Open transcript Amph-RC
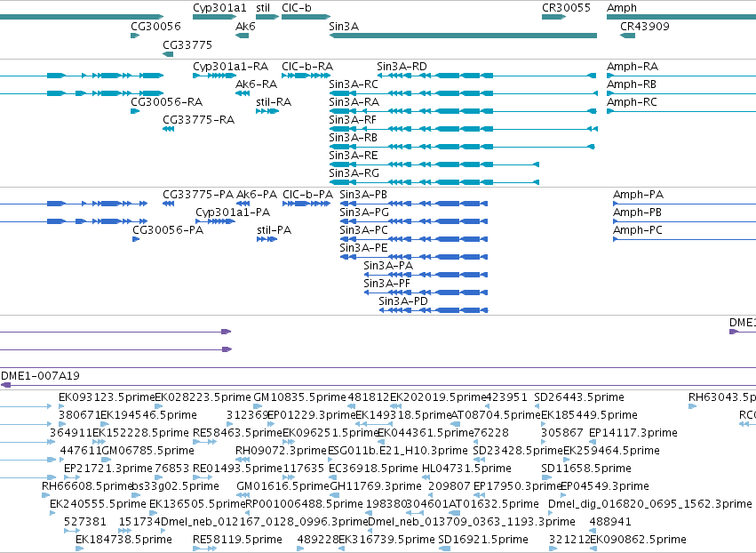 point(681,111)
